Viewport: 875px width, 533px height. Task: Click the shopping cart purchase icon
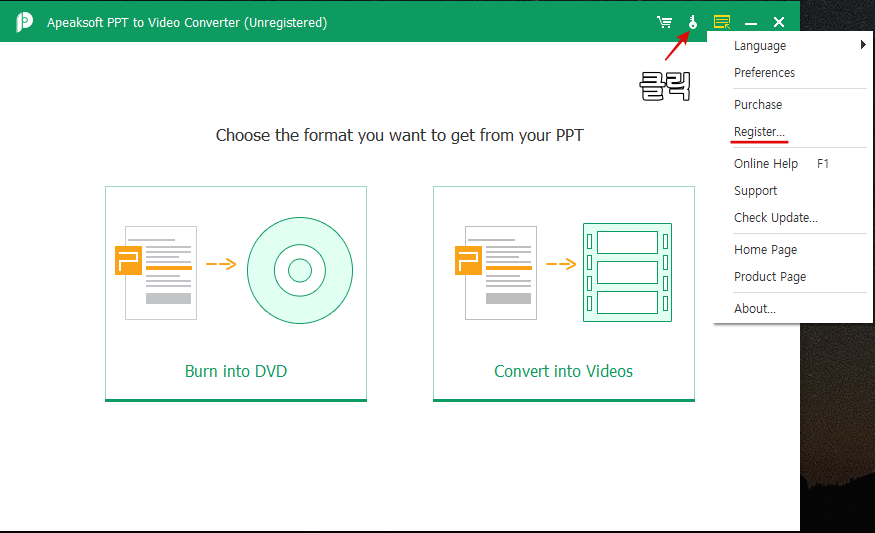[664, 22]
